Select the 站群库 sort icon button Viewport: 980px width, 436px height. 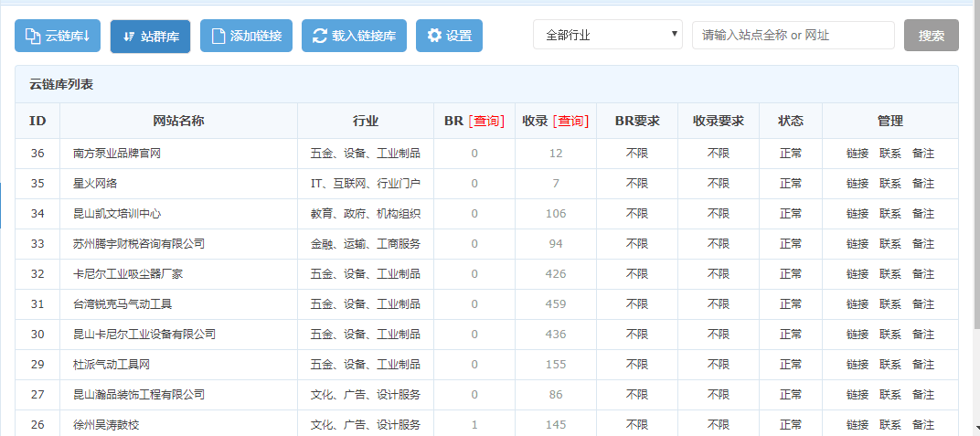tap(129, 37)
